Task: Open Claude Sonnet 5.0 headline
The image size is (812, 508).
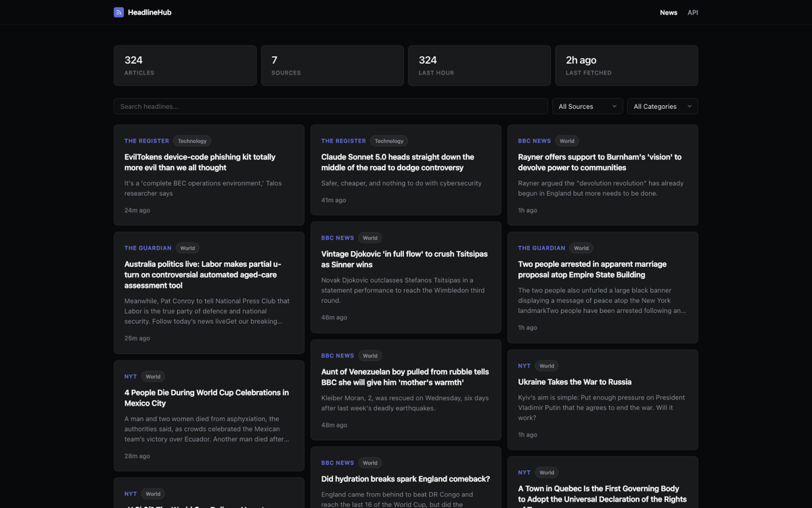Action: [398, 163]
